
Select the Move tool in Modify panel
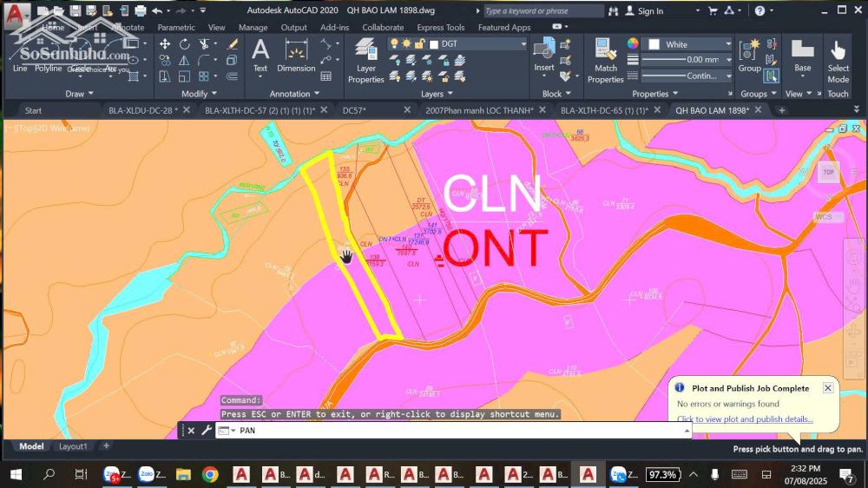[x=165, y=44]
